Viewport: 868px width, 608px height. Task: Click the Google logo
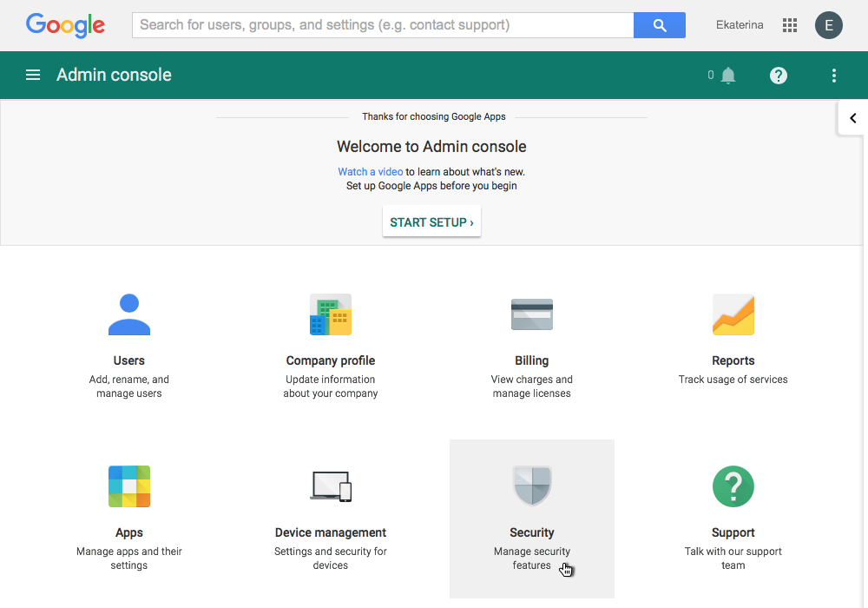point(65,25)
